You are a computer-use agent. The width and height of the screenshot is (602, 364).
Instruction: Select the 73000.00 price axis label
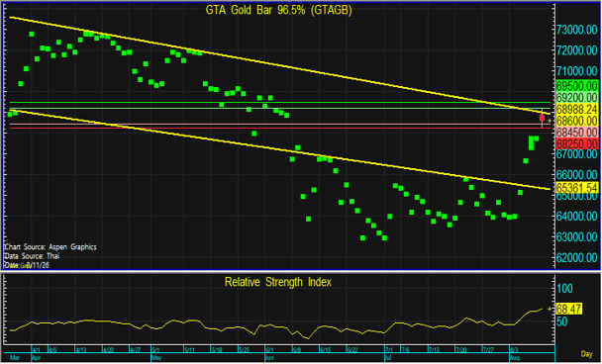click(x=577, y=30)
